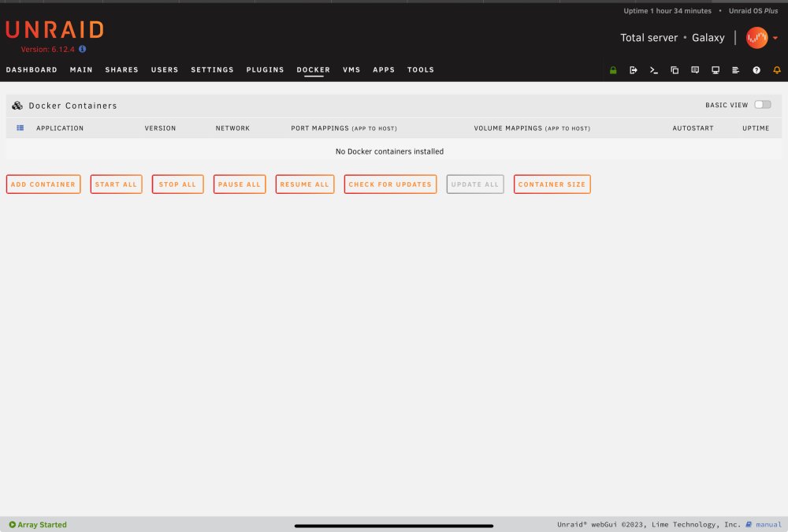Click the 'Version: 6.12.4' text

click(x=48, y=50)
